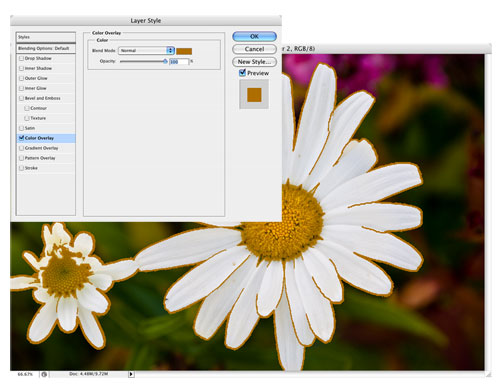This screenshot has width=500, height=387.
Task: Tick the Inner Glow checkbox
Action: (22, 88)
